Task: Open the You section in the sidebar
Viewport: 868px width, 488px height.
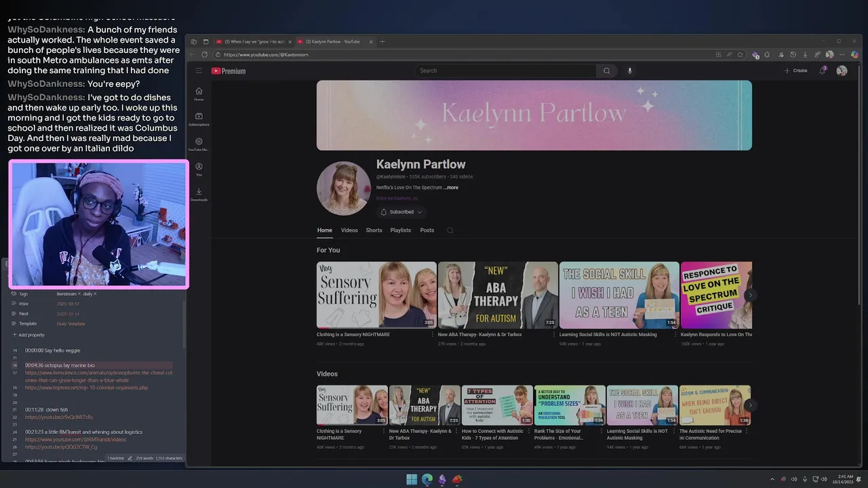Action: coord(199,169)
